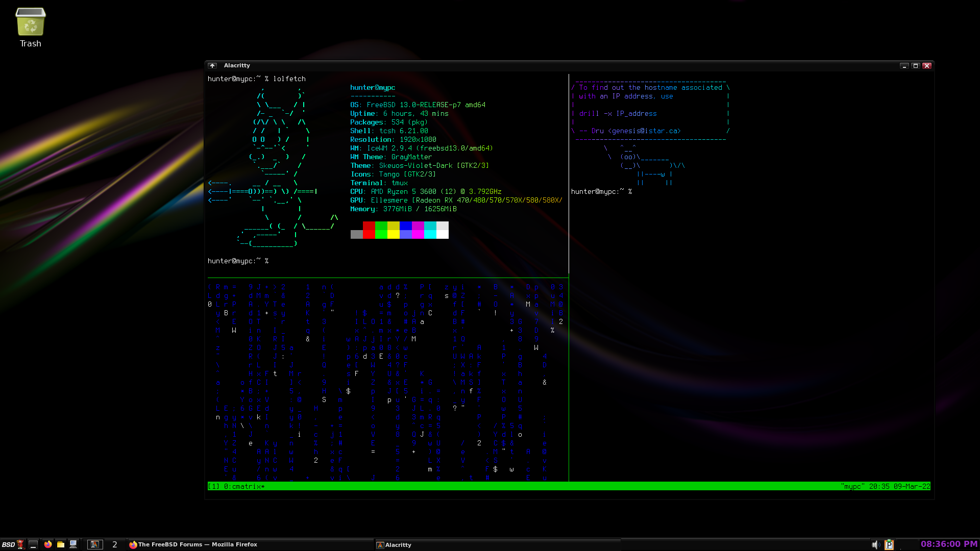Click the yellow palette swatch
The height and width of the screenshot is (551, 980).
tap(394, 234)
